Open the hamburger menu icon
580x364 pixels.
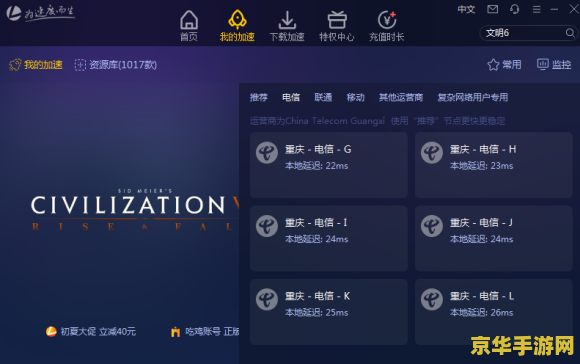pos(536,9)
